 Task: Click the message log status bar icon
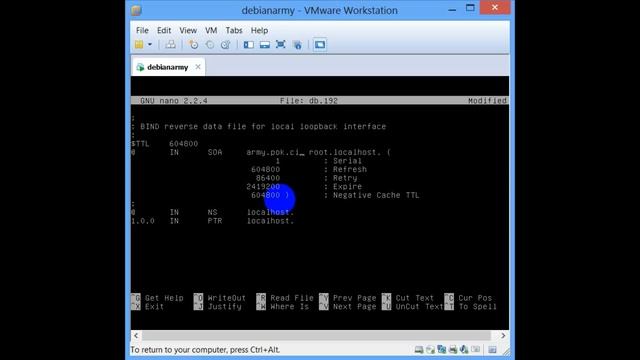(493, 350)
